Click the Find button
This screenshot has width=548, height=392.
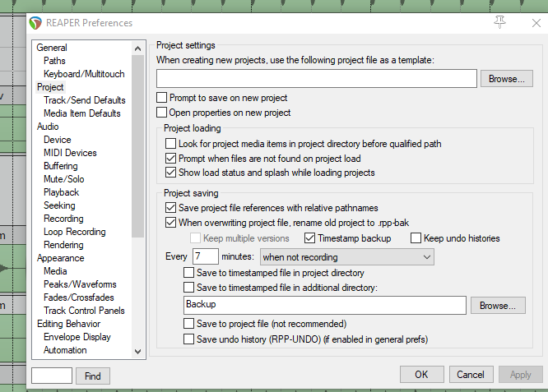click(x=93, y=376)
